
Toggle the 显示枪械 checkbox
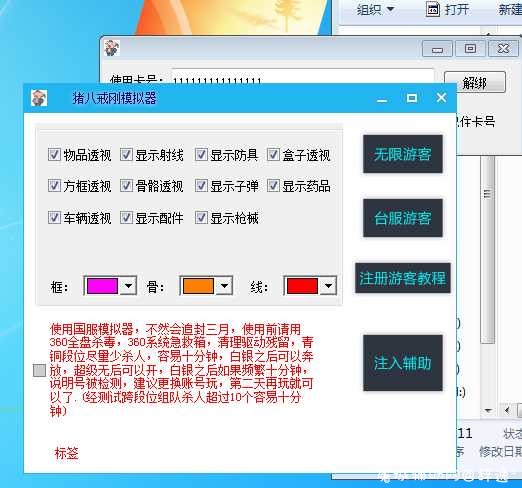pos(201,217)
